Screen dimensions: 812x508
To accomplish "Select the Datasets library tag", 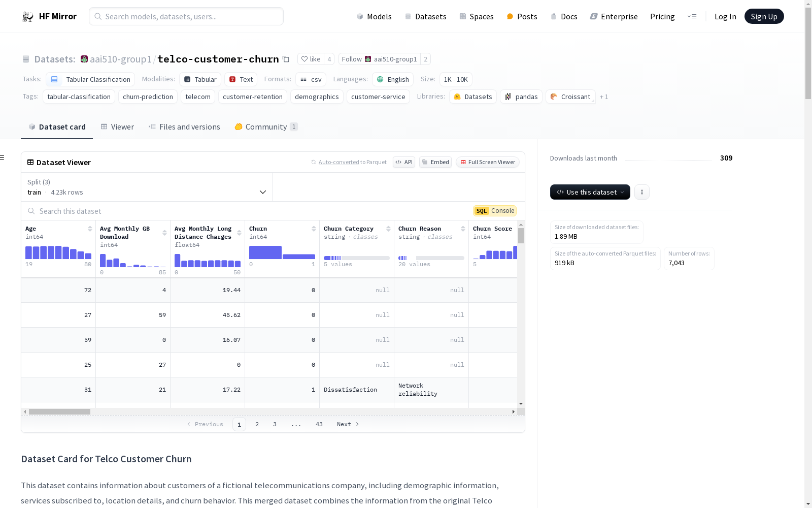I will tap(473, 97).
